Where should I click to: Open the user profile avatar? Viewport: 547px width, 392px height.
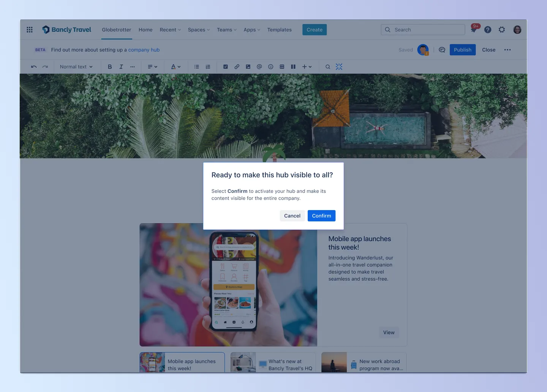pos(517,30)
